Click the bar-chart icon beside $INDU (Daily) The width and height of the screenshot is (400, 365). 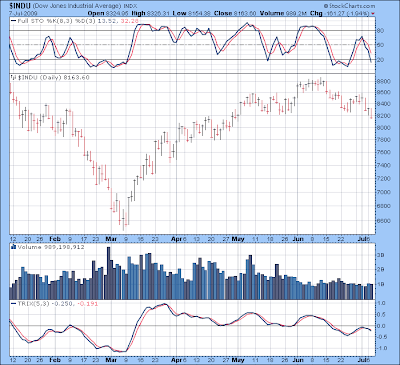(x=14, y=77)
